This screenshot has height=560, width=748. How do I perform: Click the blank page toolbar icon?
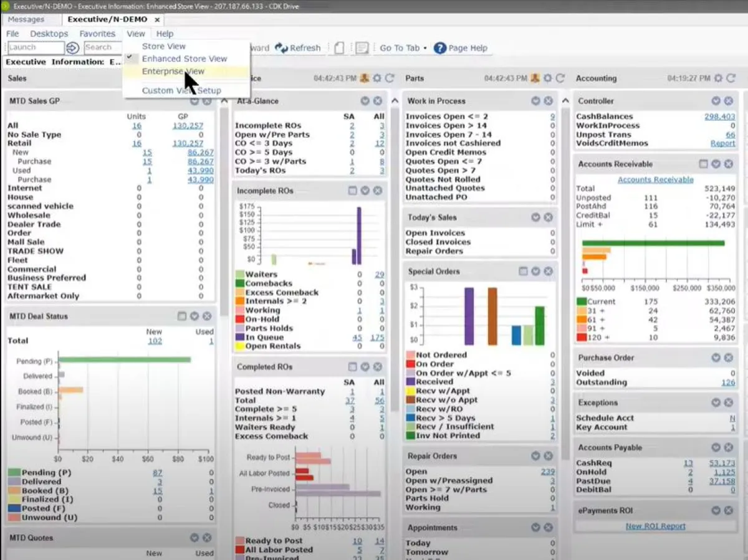point(339,48)
